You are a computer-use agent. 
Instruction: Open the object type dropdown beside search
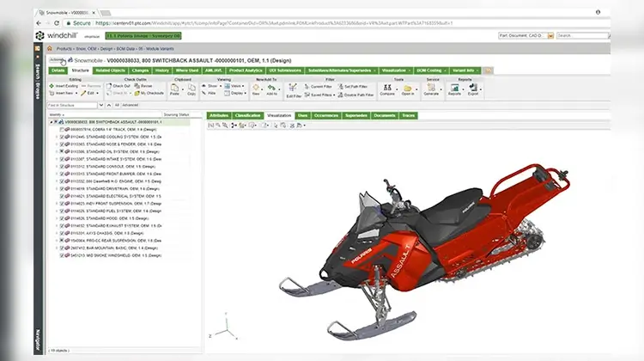550,36
